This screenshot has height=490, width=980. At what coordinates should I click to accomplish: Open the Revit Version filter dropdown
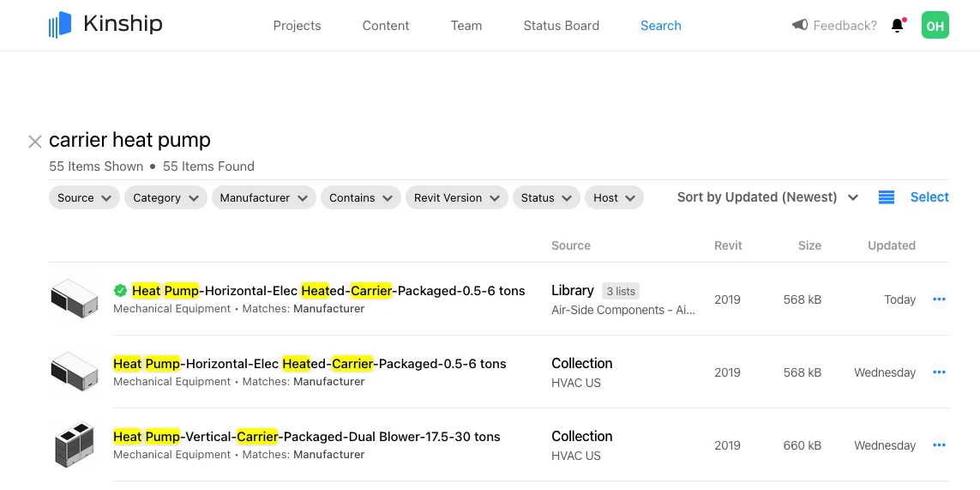457,197
